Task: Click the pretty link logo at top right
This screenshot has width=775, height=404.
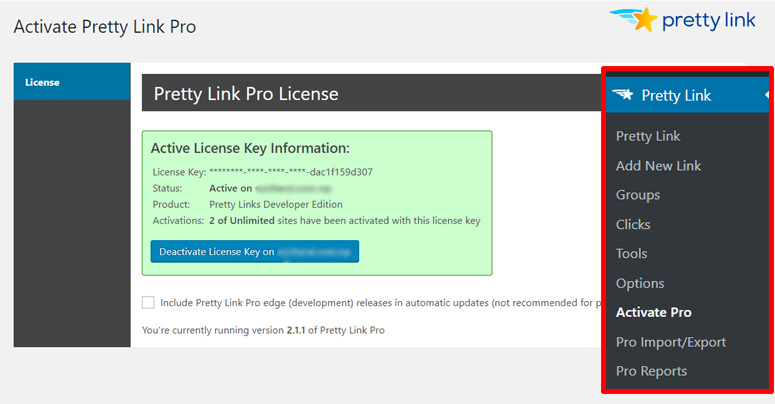Action: (x=683, y=20)
